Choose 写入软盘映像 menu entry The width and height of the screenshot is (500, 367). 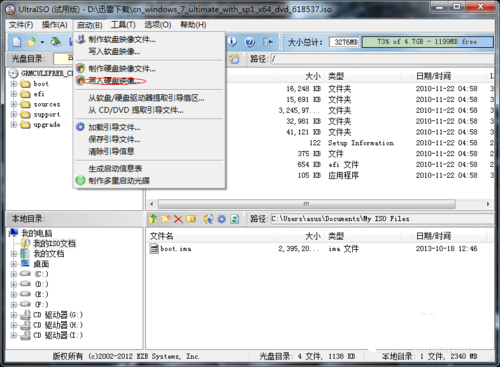(149, 51)
